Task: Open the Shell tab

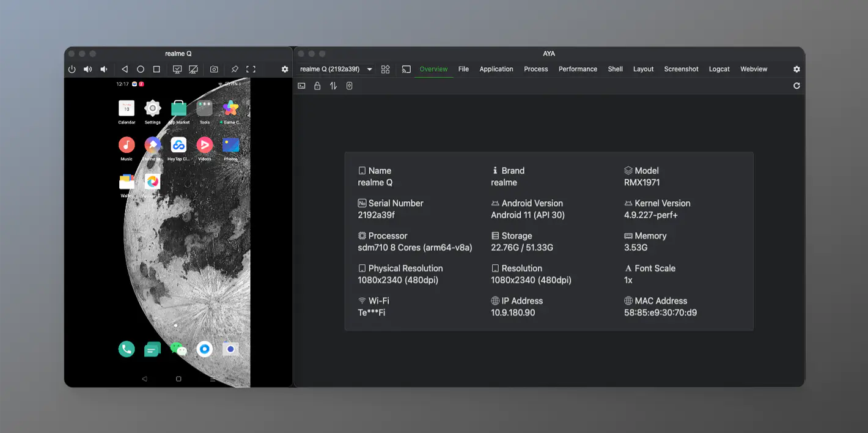Action: point(615,69)
